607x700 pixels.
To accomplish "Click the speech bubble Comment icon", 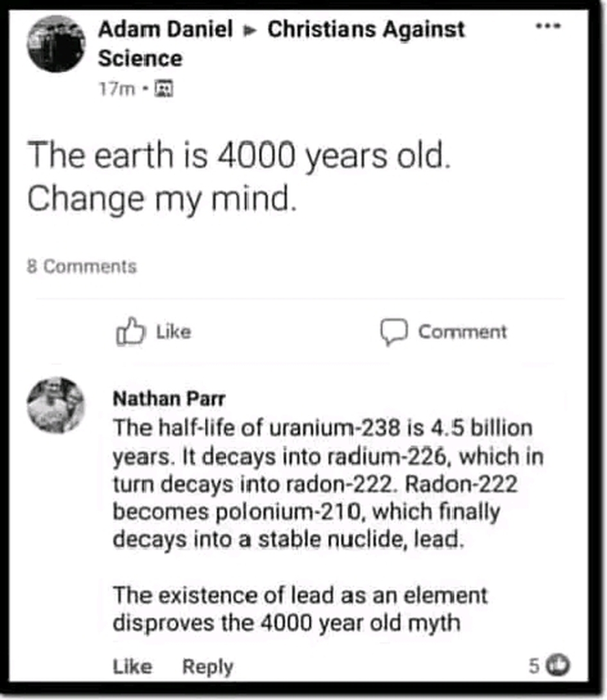I will [x=394, y=332].
